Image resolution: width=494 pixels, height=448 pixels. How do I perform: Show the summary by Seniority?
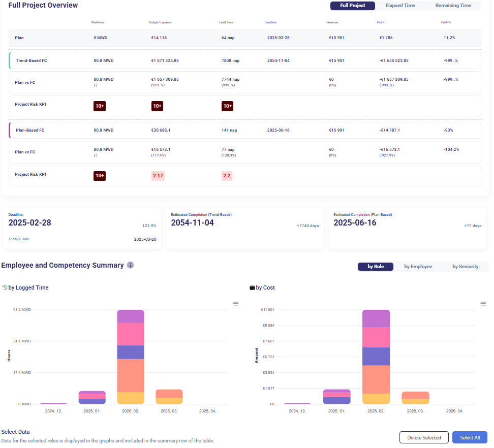click(x=465, y=266)
